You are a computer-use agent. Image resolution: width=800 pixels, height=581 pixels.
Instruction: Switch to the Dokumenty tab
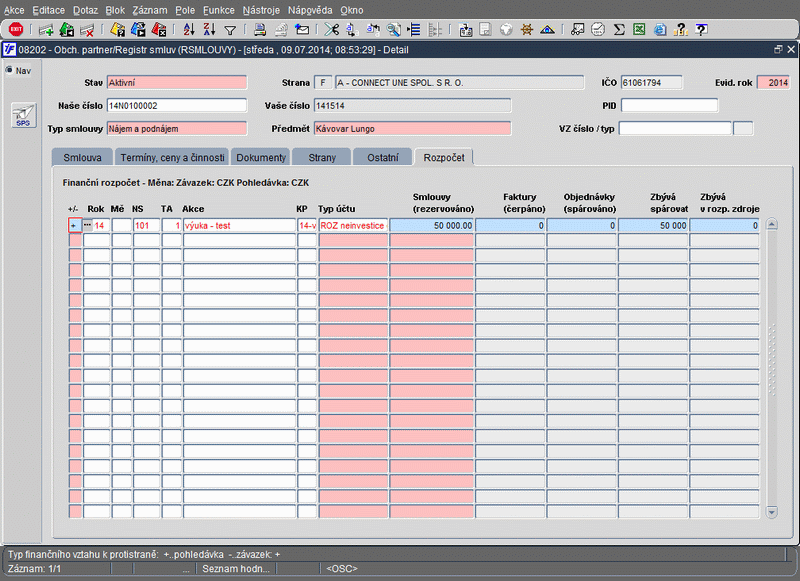[x=261, y=158]
